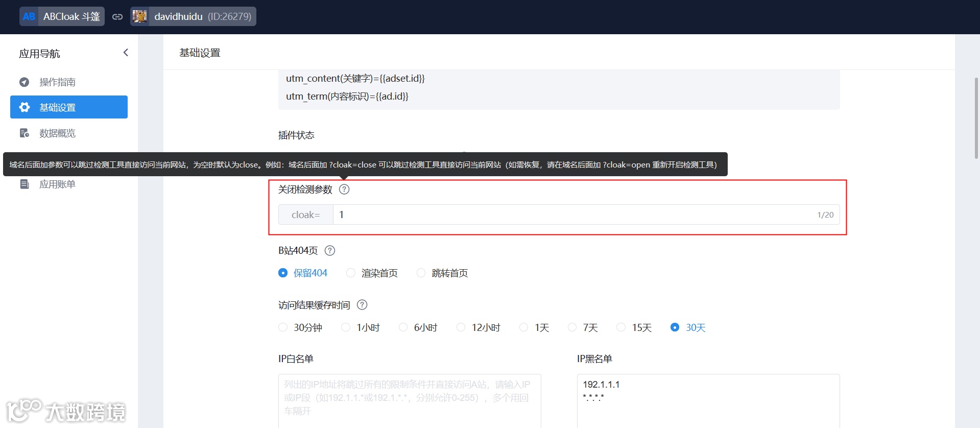Click the 应用账单 bill icon
This screenshot has height=428, width=980.
[x=24, y=184]
